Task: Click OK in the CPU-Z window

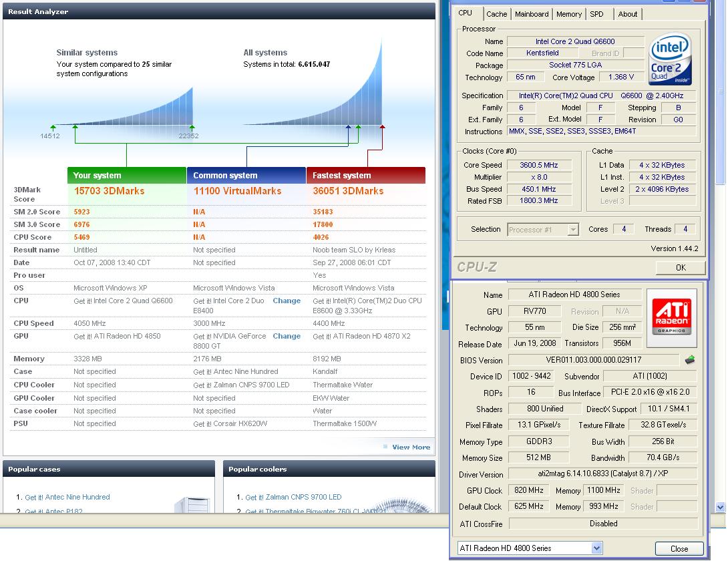Action: point(681,268)
